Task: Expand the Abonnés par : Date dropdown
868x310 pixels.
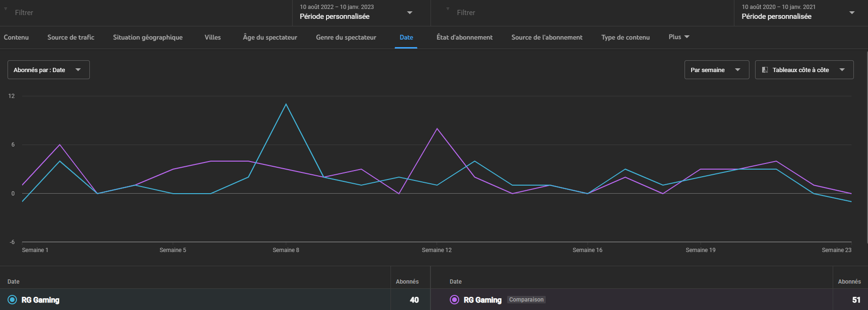Action: point(48,70)
